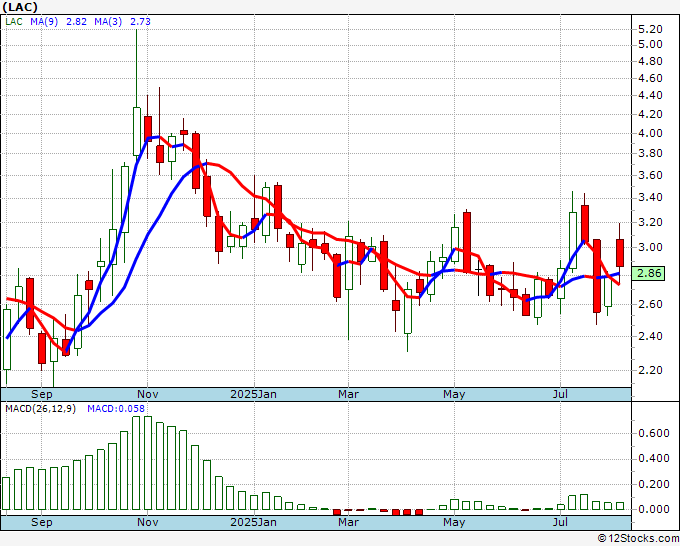680x546 pixels.
Task: Click the 2.40 price axis label
Action: 651,336
